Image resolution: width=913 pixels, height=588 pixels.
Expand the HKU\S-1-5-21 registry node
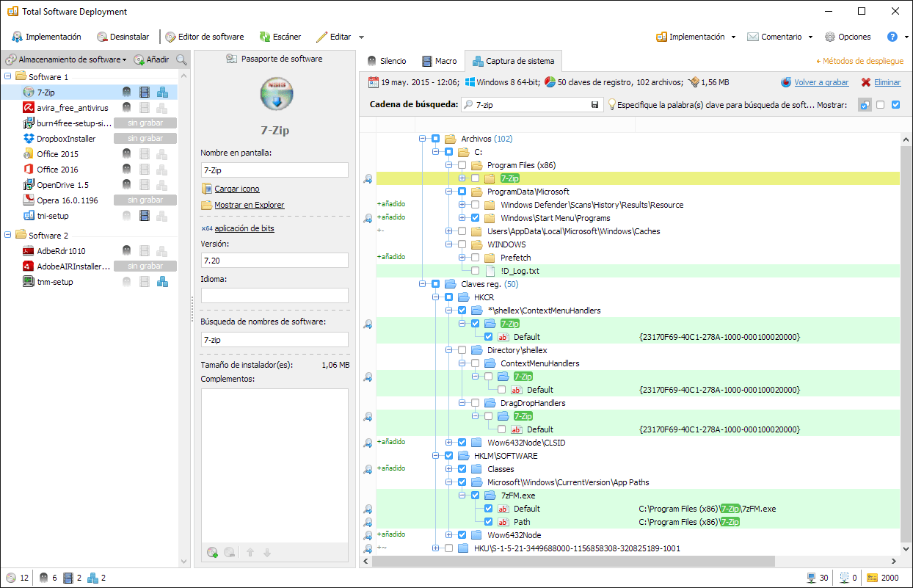pyautogui.click(x=435, y=548)
